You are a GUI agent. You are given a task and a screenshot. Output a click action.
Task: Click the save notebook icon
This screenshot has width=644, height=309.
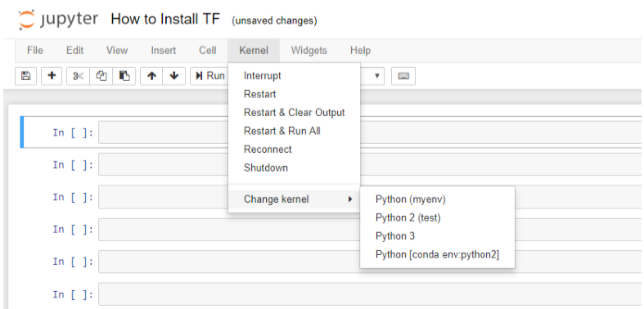click(26, 76)
